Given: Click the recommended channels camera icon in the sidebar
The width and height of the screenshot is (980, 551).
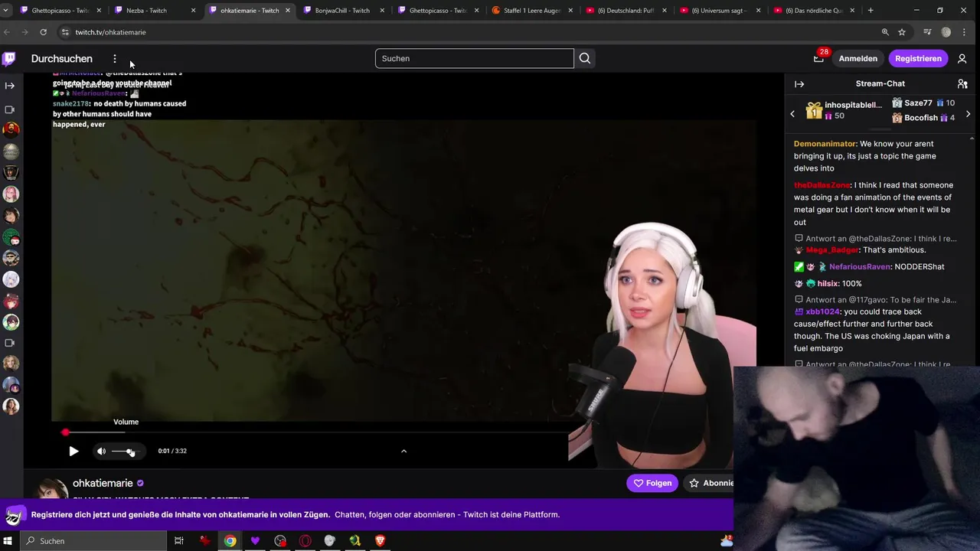Looking at the screenshot, I should click(10, 344).
